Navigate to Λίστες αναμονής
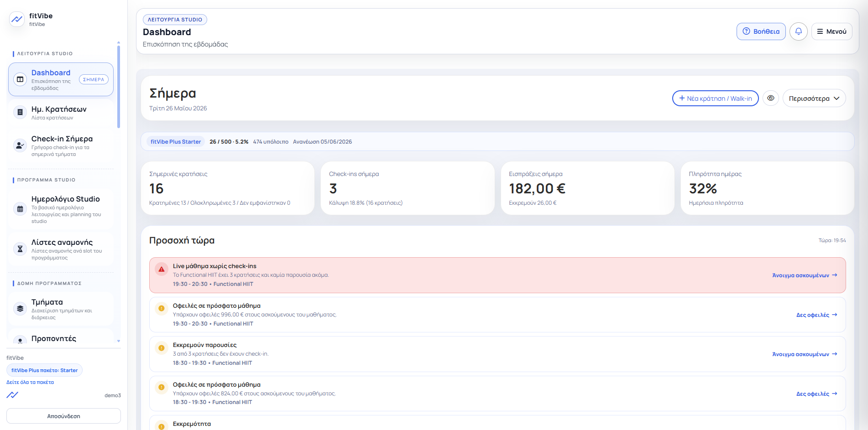 pyautogui.click(x=61, y=249)
